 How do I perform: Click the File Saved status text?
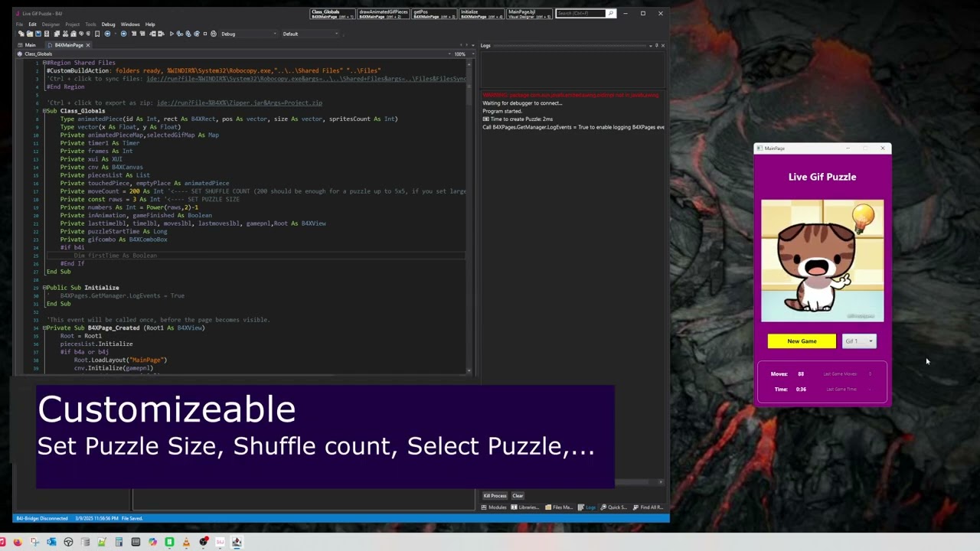click(132, 518)
